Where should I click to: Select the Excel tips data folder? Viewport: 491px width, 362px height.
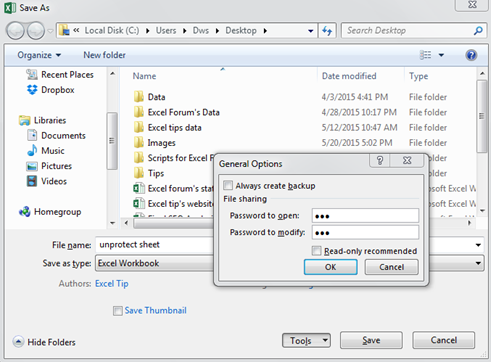click(x=167, y=128)
